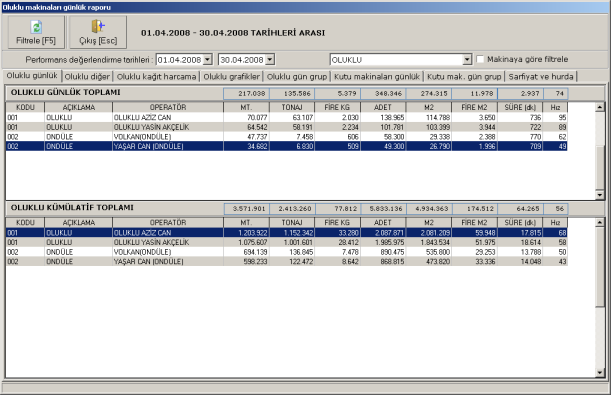The width and height of the screenshot is (611, 395).
Task: Select OLUKLU AZİZ CAN row in cumulative table
Action: point(286,233)
